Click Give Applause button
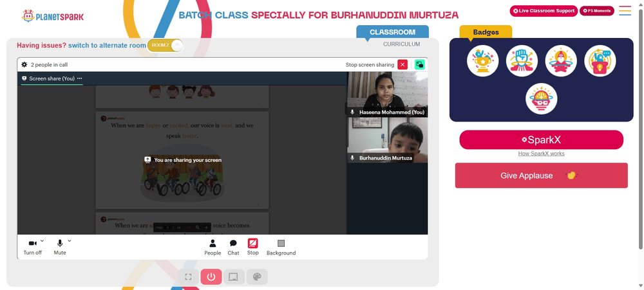 point(542,176)
